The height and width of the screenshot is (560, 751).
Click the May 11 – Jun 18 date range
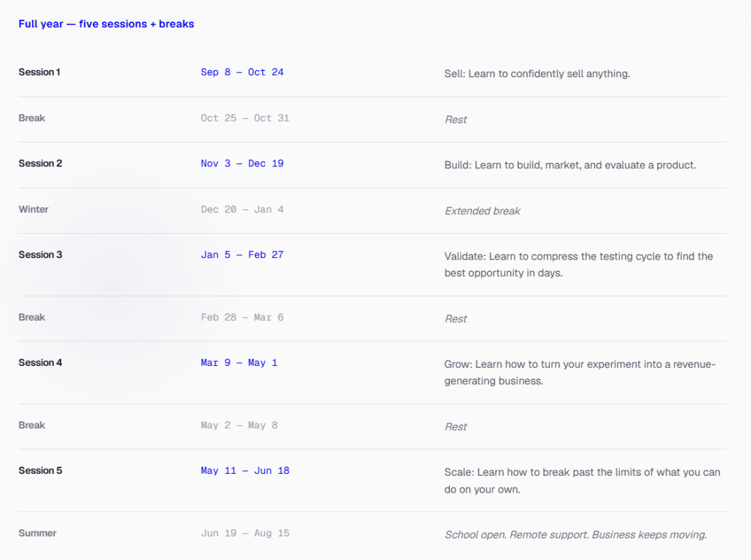[x=245, y=470]
